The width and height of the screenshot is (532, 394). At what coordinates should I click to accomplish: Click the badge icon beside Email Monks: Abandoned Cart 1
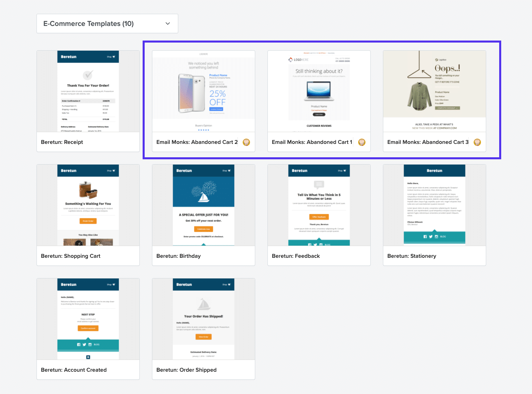[361, 142]
